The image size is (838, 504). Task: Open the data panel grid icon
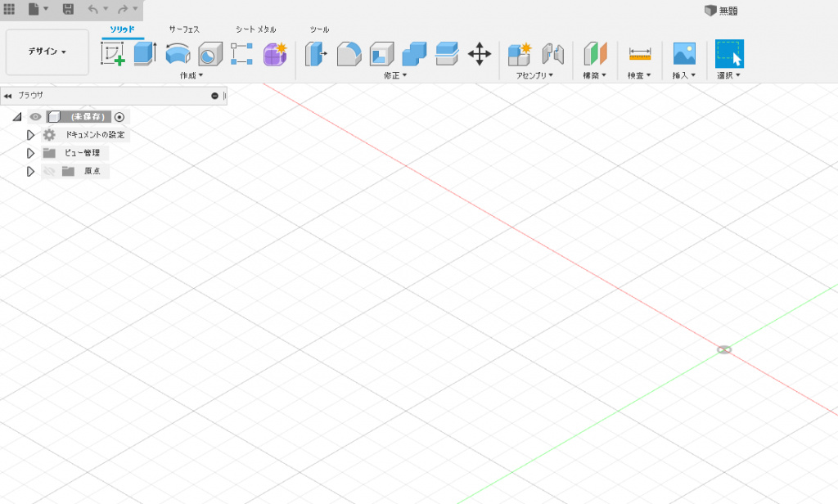(x=9, y=9)
